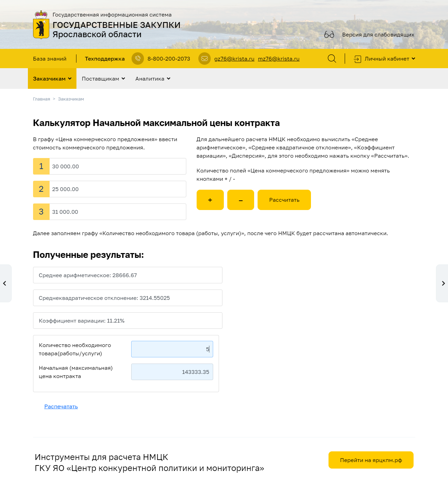Screen dimensions: 448x482
Task: Remove a price field with minus button
Action: pos(241,200)
